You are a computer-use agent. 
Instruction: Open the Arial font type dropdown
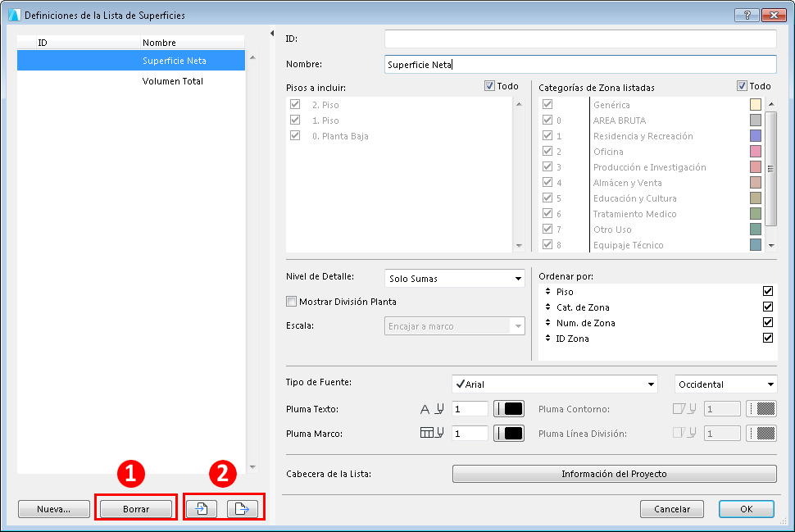point(555,384)
